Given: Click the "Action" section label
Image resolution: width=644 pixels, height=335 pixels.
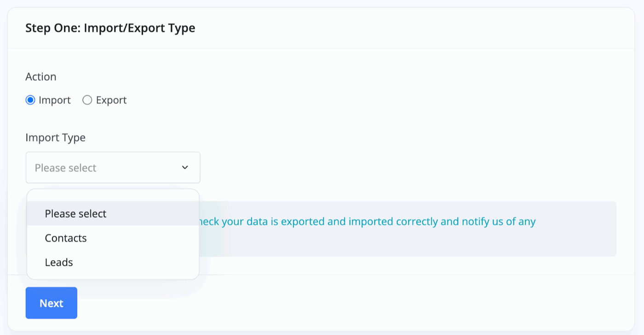Looking at the screenshot, I should click(41, 77).
